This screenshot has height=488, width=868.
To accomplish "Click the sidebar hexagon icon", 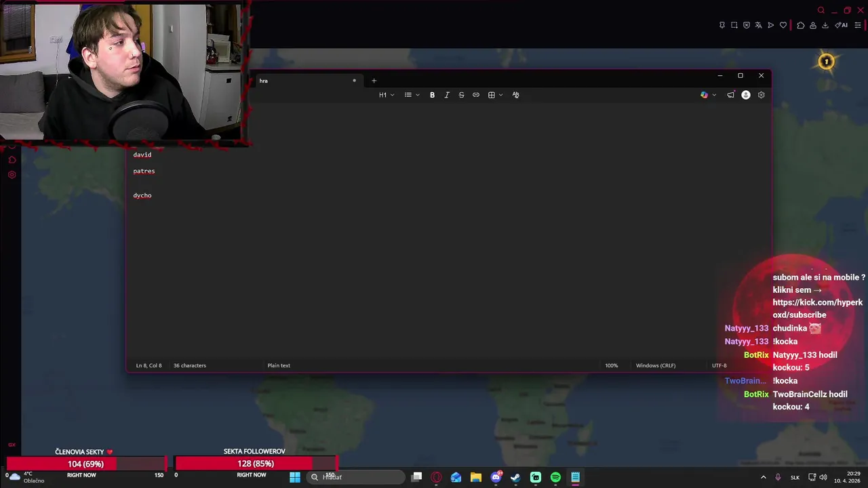I will (x=12, y=160).
